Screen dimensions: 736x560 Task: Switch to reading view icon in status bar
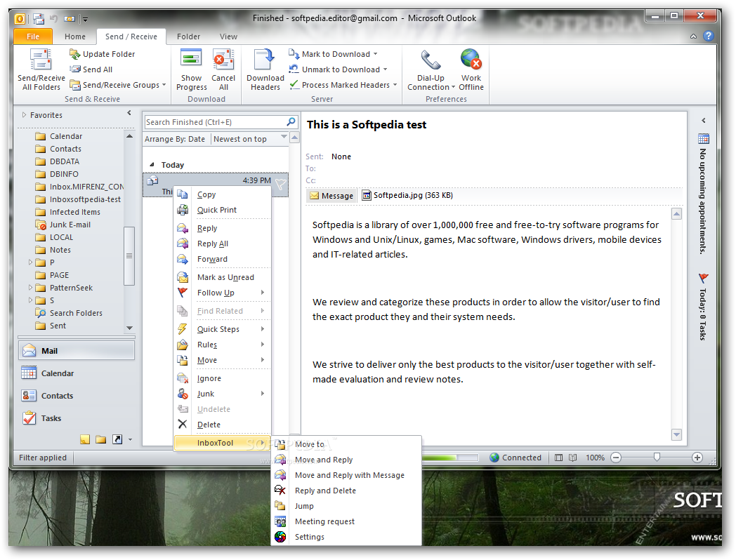tap(572, 458)
